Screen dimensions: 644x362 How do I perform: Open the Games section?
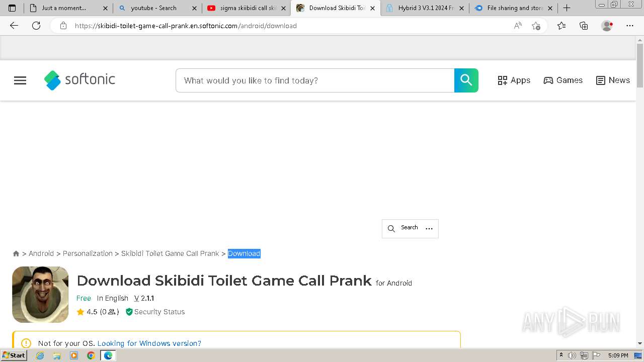point(563,80)
